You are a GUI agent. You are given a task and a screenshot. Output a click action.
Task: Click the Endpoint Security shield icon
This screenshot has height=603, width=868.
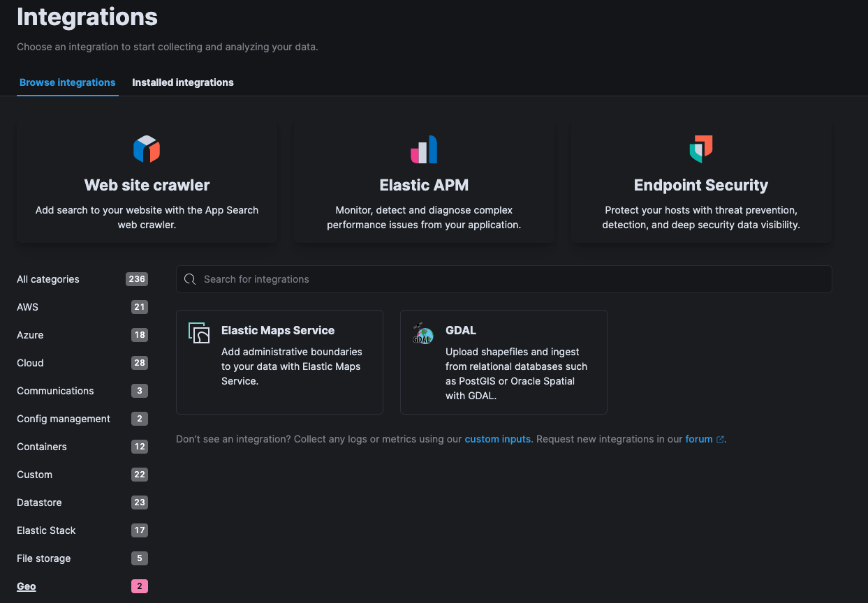(701, 149)
